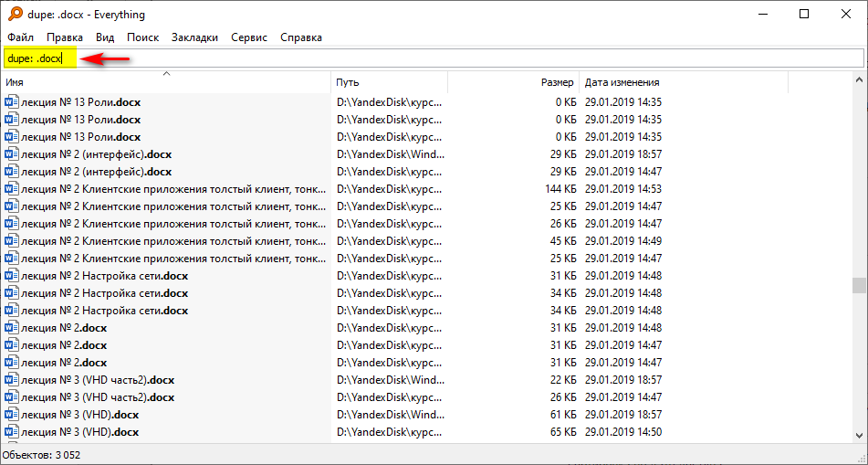Click Word icon of first лекция № 2 (интерфейс).docx

click(11, 154)
